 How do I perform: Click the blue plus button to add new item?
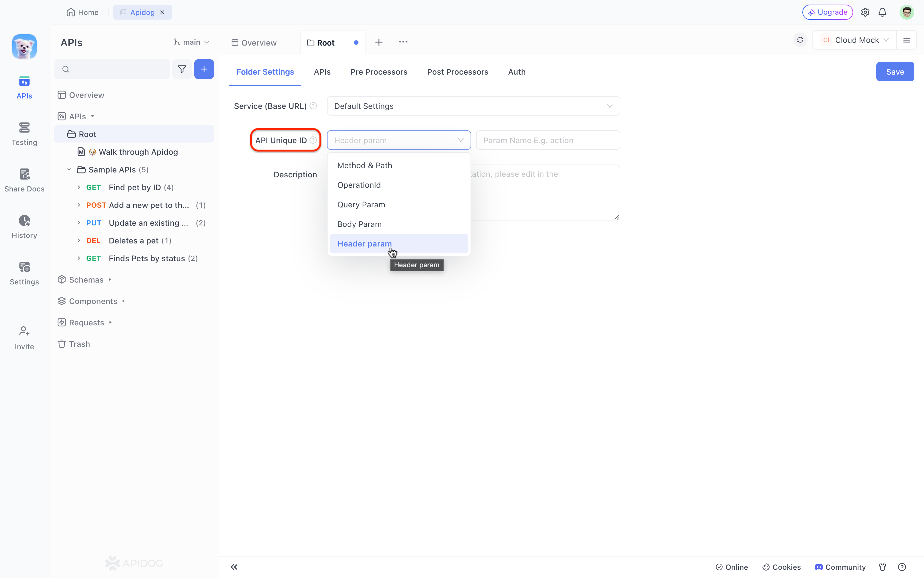point(204,69)
